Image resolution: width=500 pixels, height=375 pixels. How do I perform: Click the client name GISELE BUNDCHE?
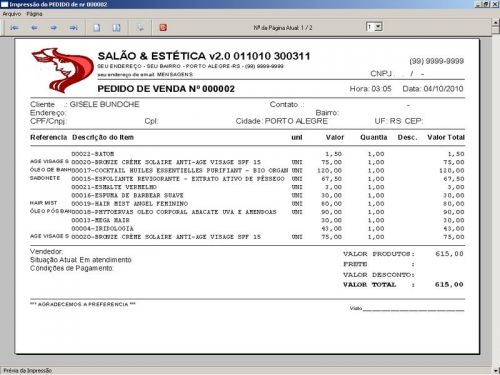click(104, 104)
